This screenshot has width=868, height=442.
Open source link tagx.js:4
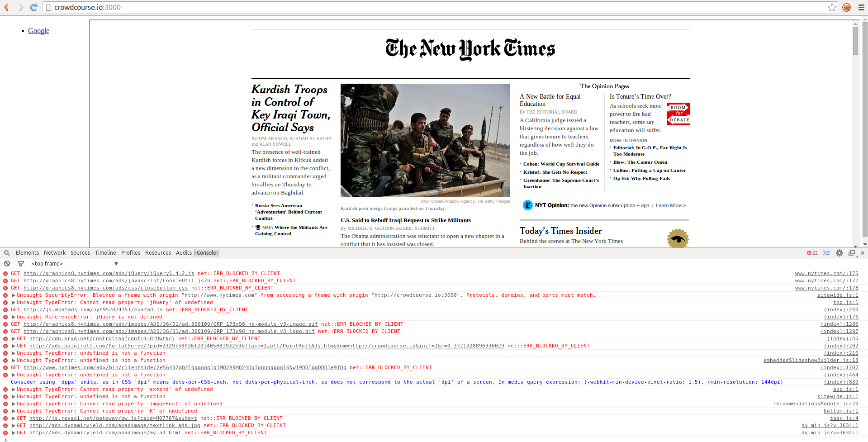(x=844, y=418)
